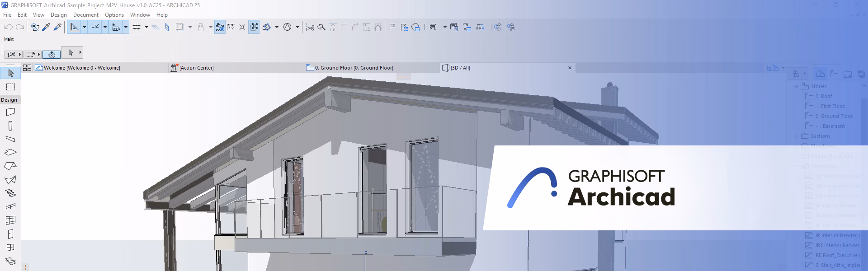Select the Door tool
868x271 pixels.
10,234
